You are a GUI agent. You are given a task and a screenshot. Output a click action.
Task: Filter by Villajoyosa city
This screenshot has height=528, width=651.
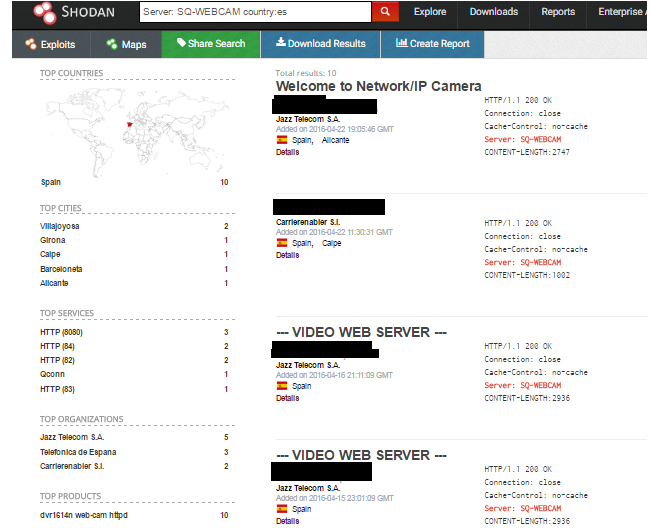point(59,226)
